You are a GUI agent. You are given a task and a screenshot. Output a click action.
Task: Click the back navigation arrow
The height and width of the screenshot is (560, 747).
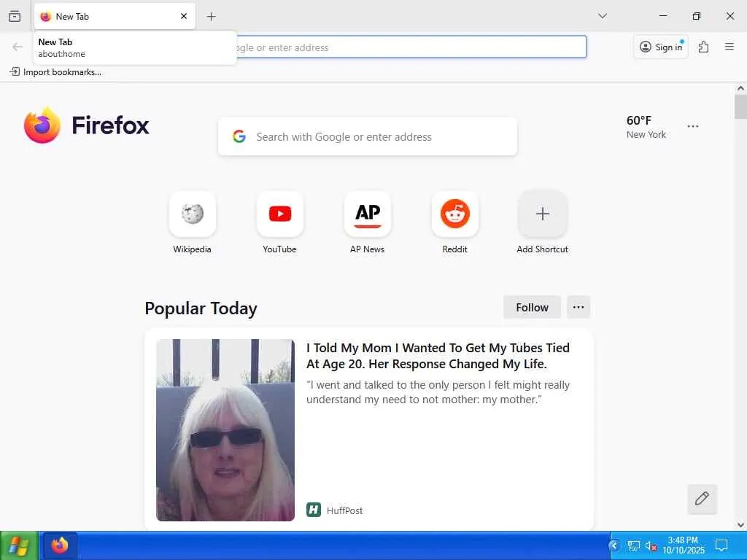(x=18, y=47)
